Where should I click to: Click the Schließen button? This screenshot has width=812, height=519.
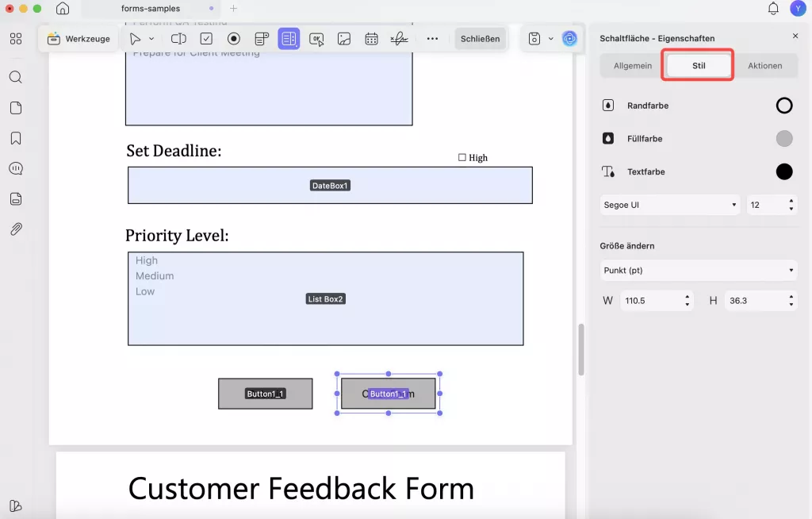(x=480, y=39)
